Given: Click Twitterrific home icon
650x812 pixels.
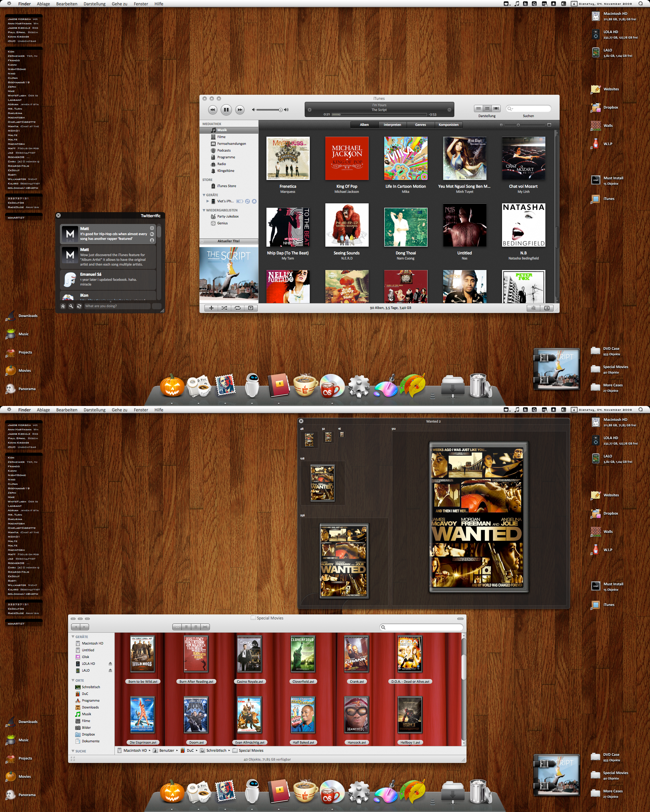Looking at the screenshot, I should pos(63,306).
